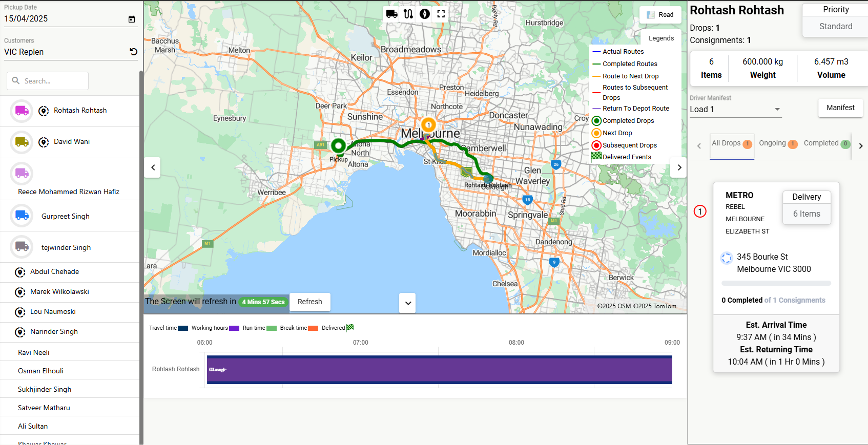868x445 pixels.
Task: Reset the Customers selection
Action: [133, 52]
